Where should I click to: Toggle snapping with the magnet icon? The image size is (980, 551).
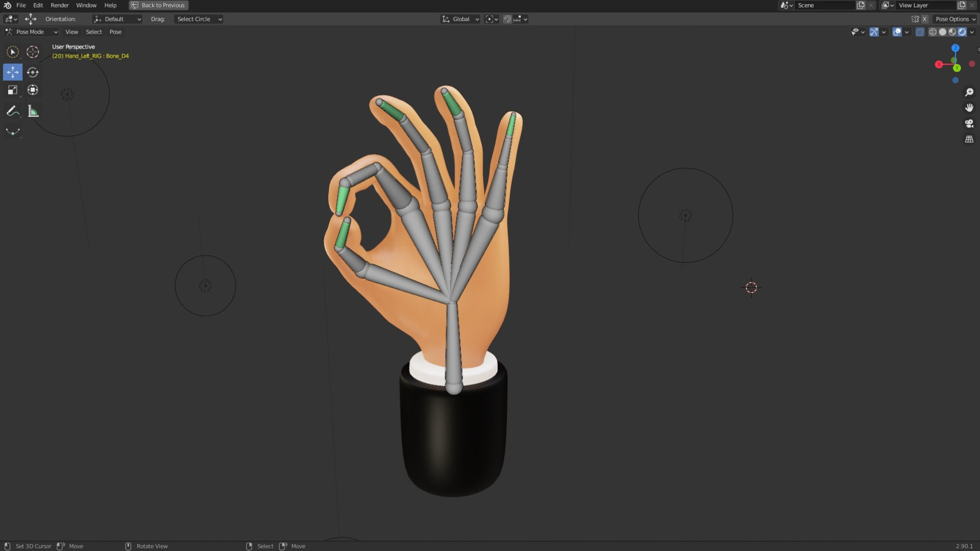(x=507, y=19)
